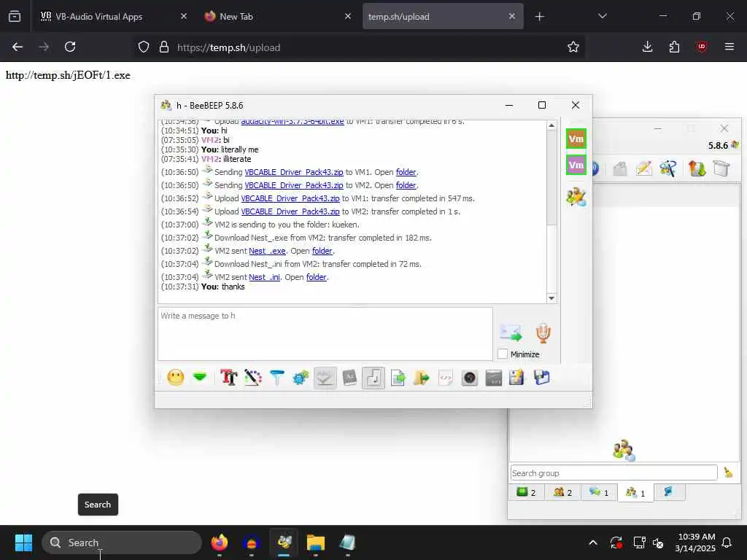Click the camera screenshot icon
This screenshot has width=747, height=560.
[469, 378]
